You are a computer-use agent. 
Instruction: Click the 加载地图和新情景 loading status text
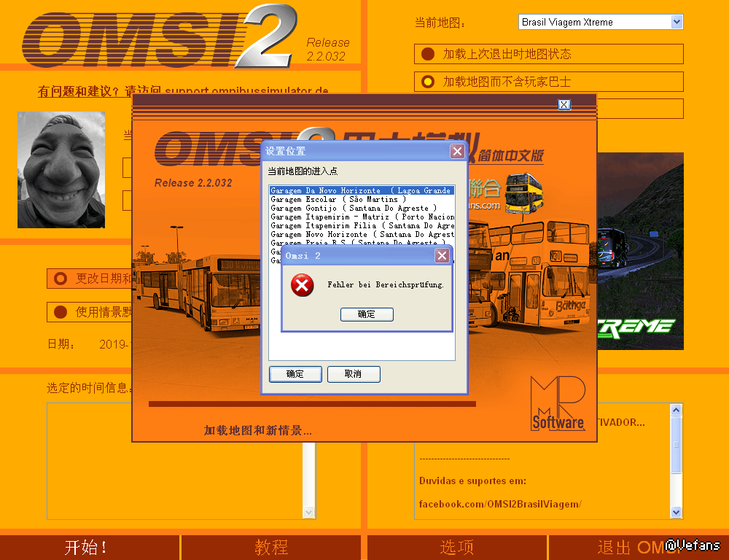coord(258,431)
